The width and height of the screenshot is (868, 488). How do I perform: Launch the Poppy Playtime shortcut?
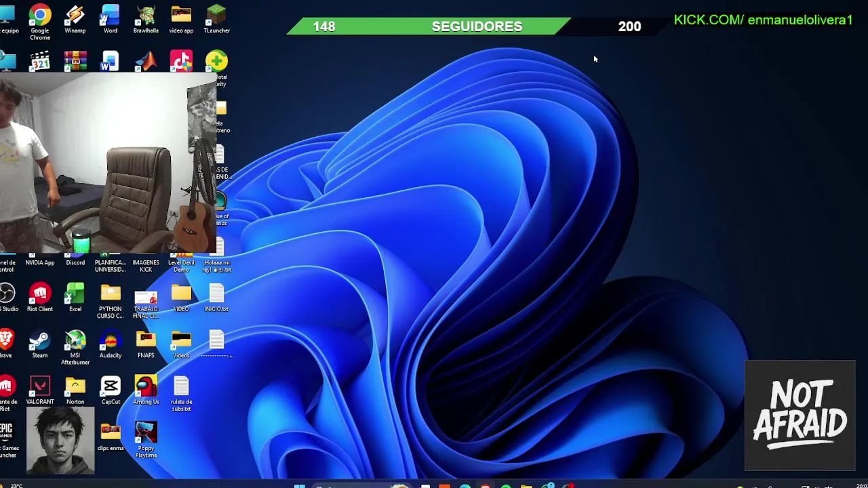pos(146,438)
